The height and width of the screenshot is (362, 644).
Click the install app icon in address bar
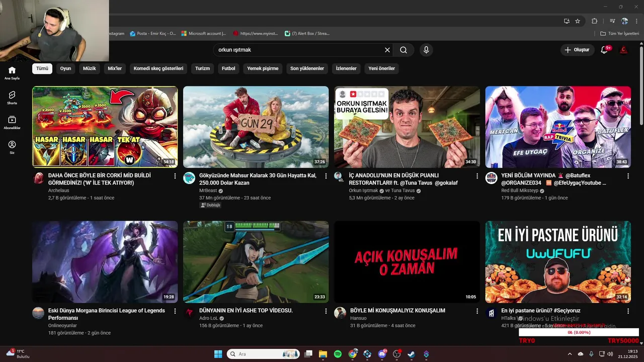coord(567,21)
